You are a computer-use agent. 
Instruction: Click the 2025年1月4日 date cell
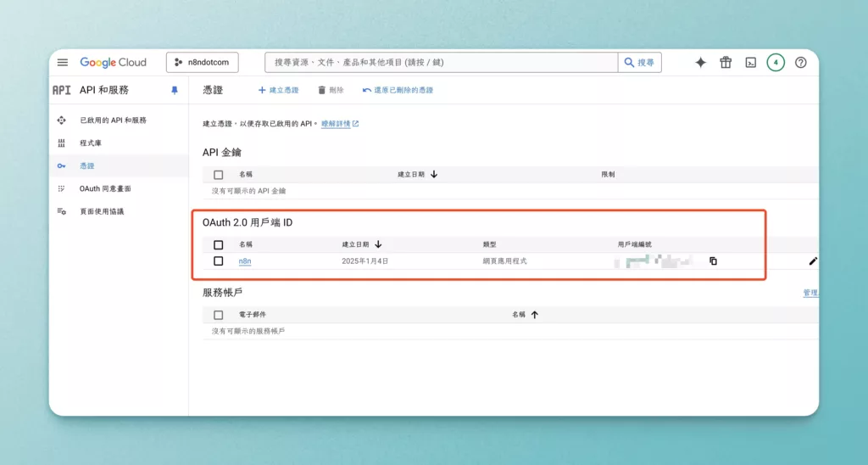coord(364,261)
